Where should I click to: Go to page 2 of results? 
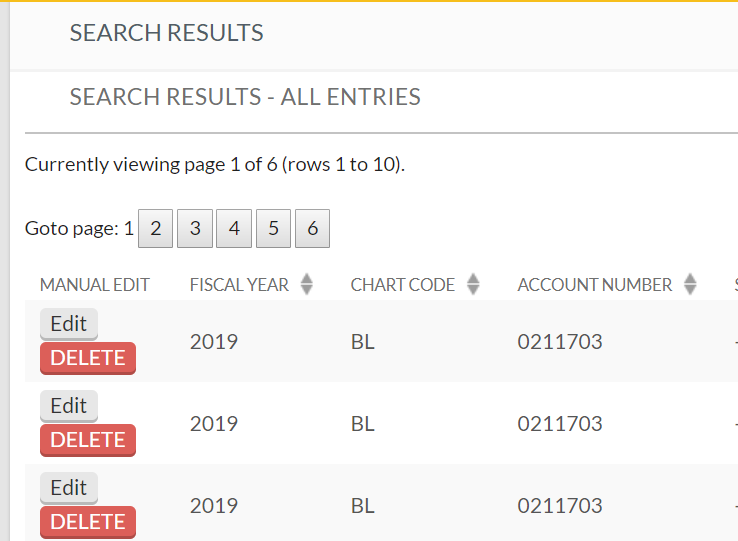click(x=155, y=229)
